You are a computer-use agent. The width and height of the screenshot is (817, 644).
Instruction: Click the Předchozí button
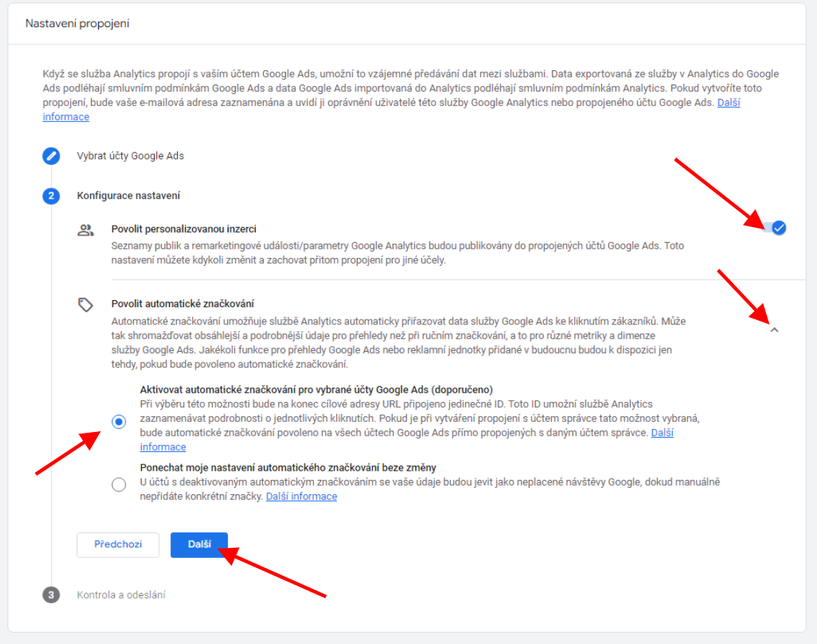pyautogui.click(x=118, y=544)
